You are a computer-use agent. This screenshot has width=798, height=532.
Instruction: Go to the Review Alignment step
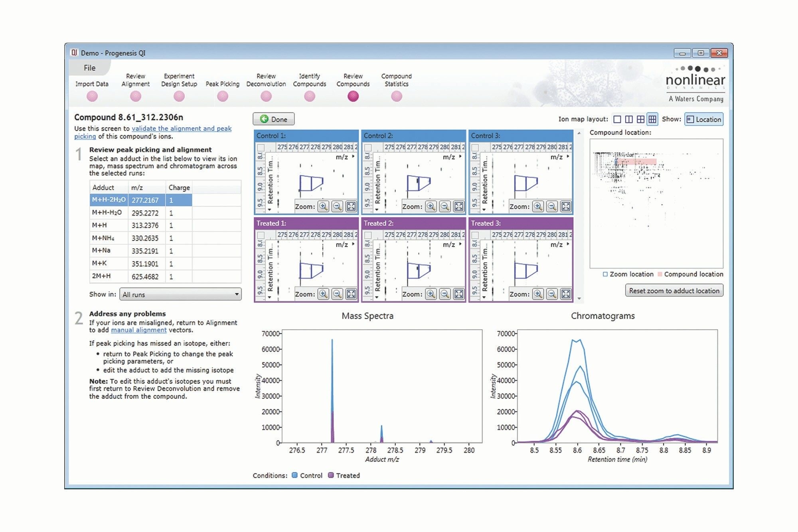(x=136, y=96)
